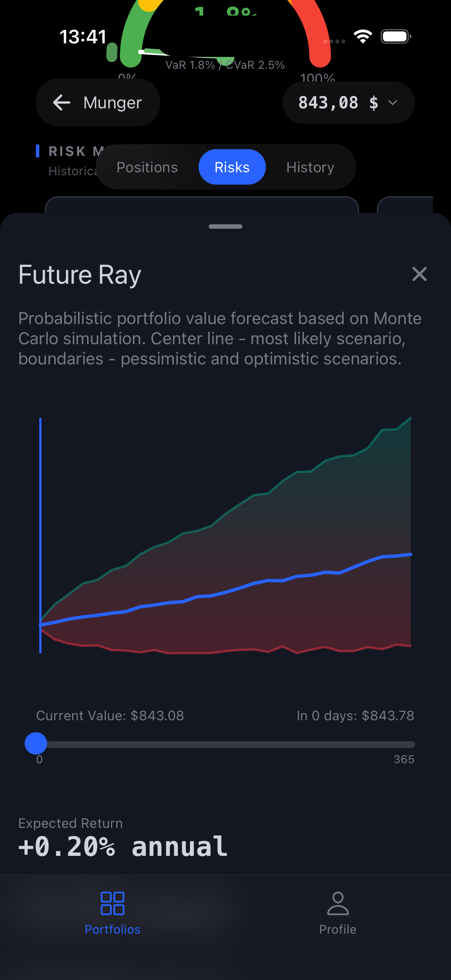451x980 pixels.
Task: Tap the battery indicator
Action: (394, 36)
